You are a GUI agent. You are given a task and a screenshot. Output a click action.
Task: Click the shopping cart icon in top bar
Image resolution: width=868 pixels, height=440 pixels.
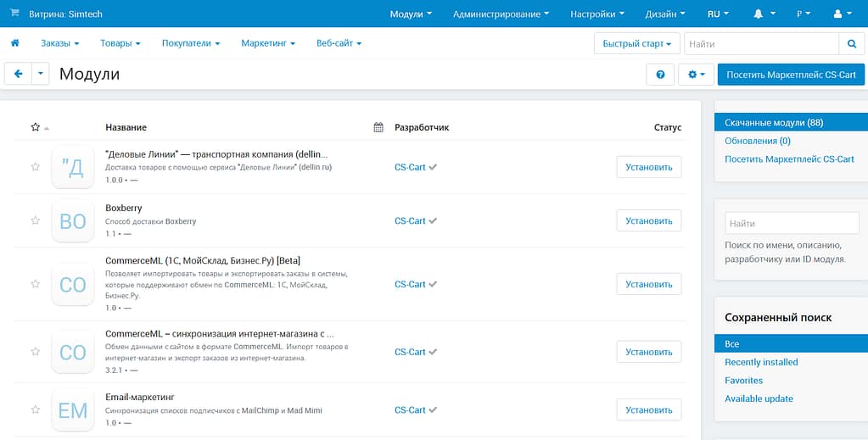[14, 13]
